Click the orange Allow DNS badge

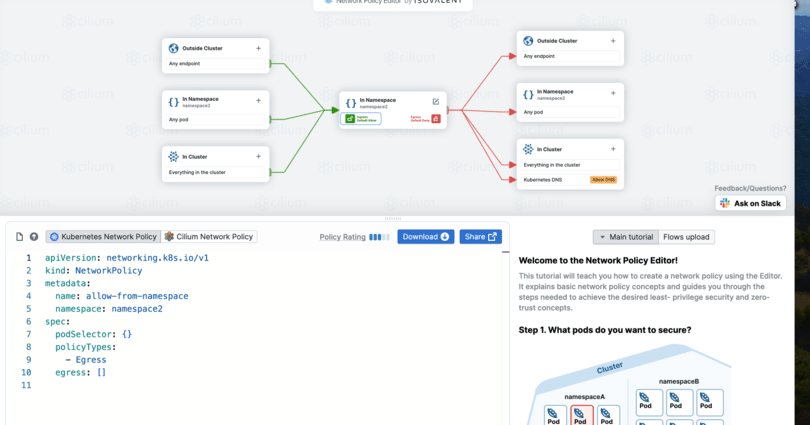[603, 180]
